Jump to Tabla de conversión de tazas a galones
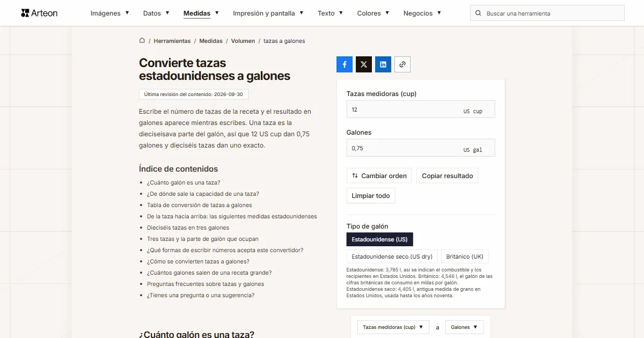The height and width of the screenshot is (338, 644). [x=200, y=205]
